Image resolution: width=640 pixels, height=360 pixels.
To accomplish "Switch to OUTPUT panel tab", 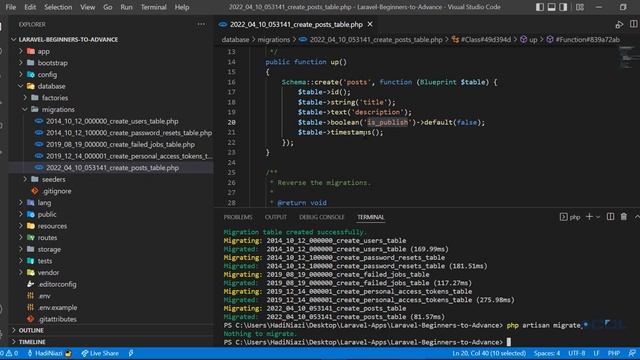I will pos(276,217).
